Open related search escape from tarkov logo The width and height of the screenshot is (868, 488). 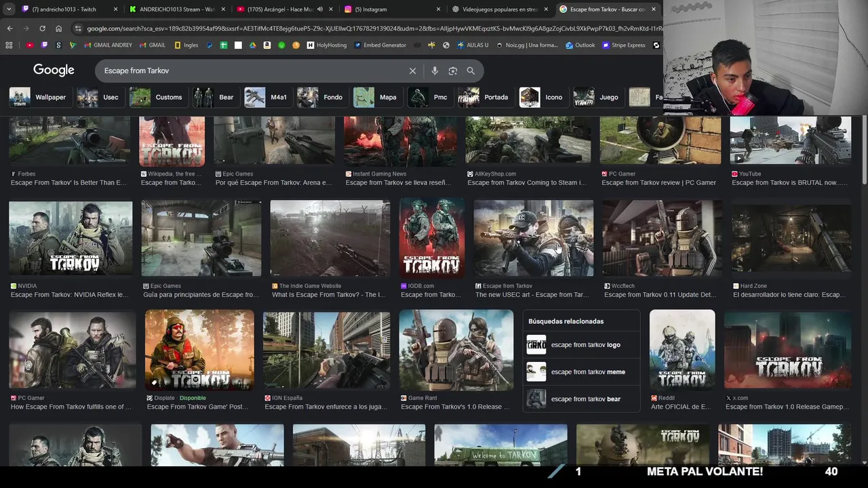click(x=581, y=345)
